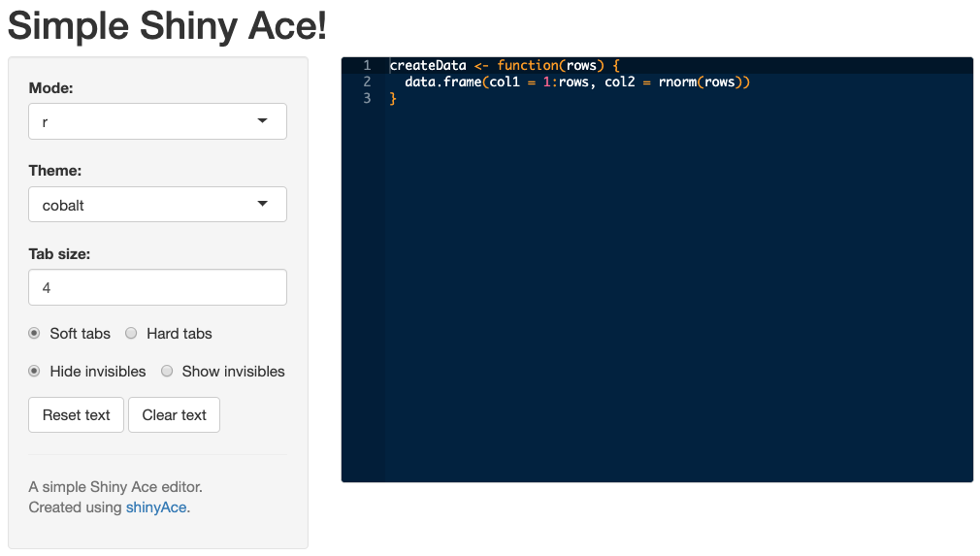This screenshot has width=980, height=556.
Task: Select the Hide invisibles radio option
Action: 34,371
